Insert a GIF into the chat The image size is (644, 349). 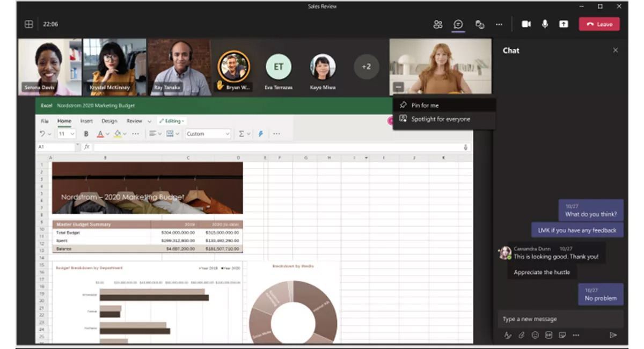548,335
